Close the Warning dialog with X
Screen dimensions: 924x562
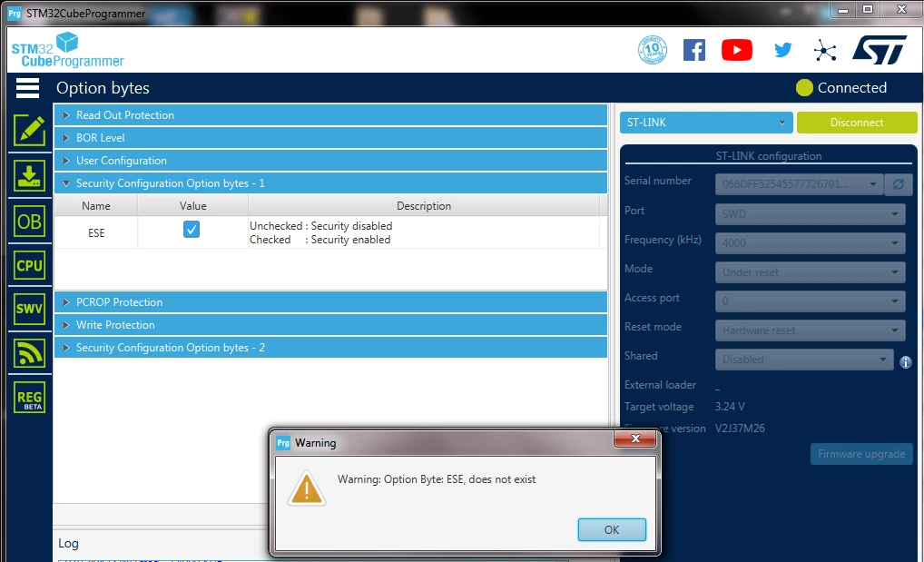click(x=635, y=439)
